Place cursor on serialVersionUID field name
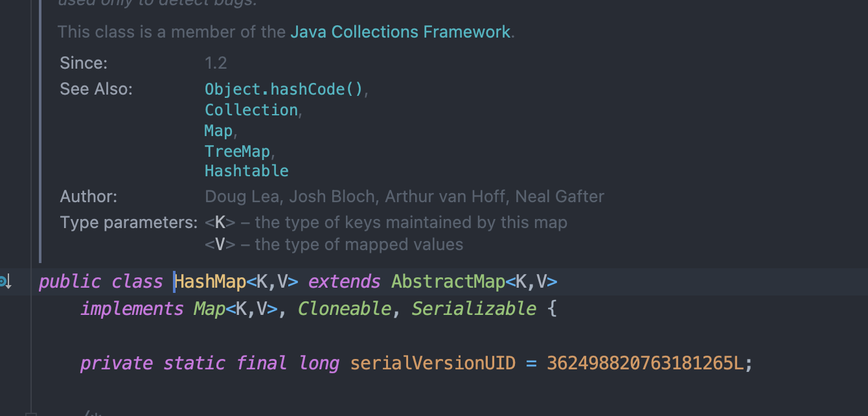This screenshot has width=868, height=416. [x=433, y=363]
